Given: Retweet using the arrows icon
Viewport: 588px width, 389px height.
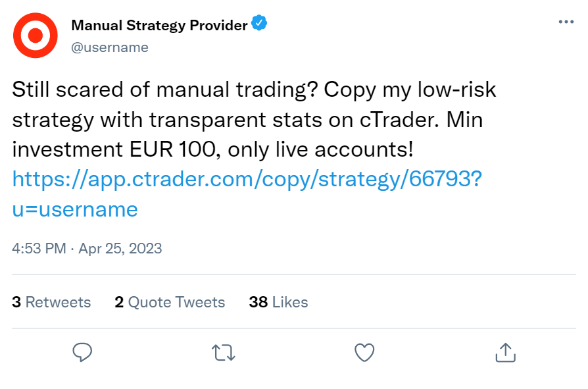Looking at the screenshot, I should [x=224, y=353].
